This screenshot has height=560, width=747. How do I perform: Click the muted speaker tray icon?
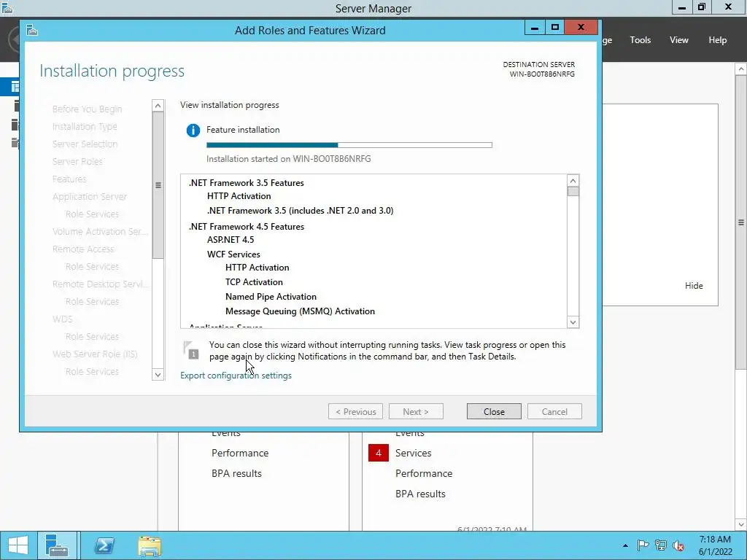[x=678, y=545]
